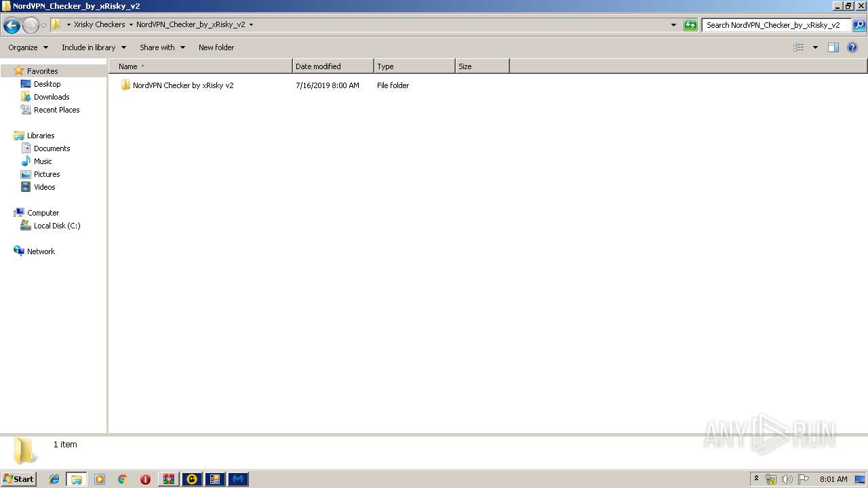The image size is (868, 488).
Task: Open the Malwarebytes M taskbar icon
Action: [238, 479]
